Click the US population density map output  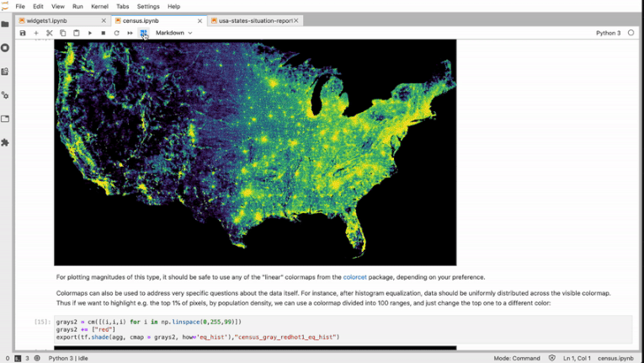click(255, 152)
